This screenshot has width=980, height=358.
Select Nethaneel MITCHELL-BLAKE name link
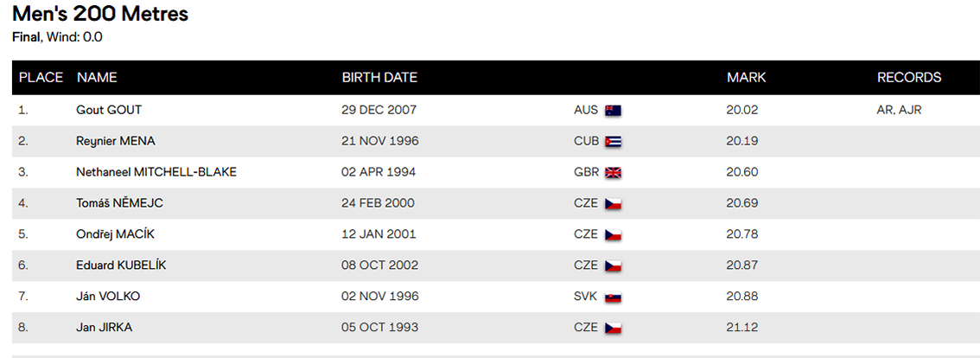coord(156,172)
